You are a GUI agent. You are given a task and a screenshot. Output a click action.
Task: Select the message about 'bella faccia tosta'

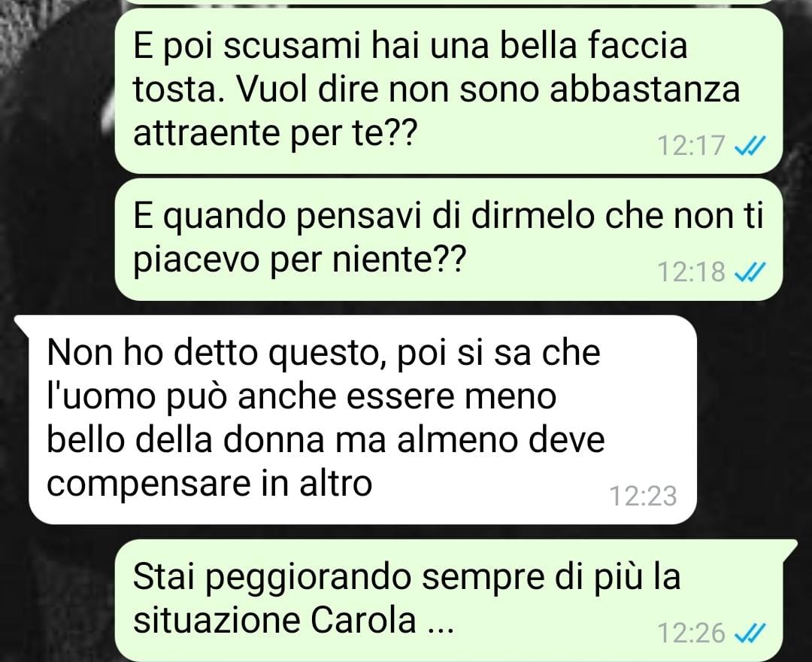448,91
